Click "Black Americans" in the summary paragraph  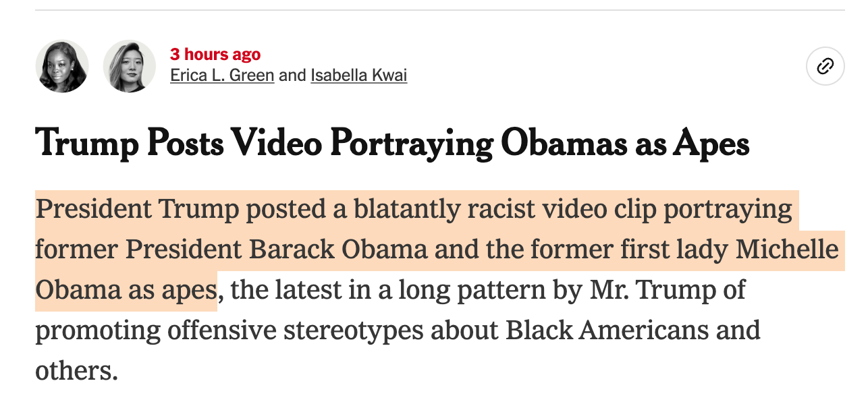(607, 330)
